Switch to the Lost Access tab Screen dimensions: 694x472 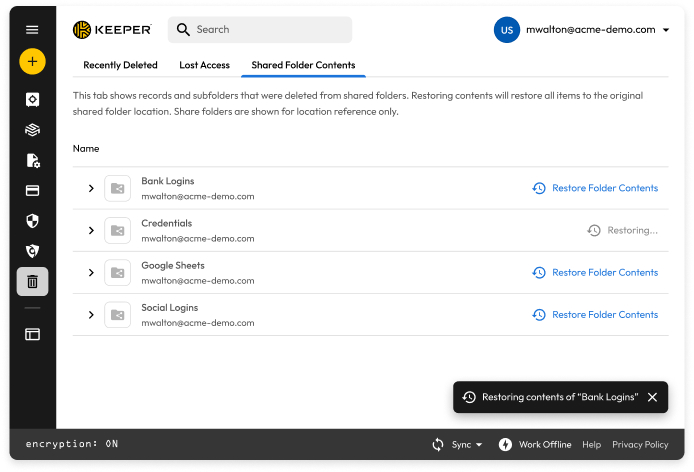[204, 65]
